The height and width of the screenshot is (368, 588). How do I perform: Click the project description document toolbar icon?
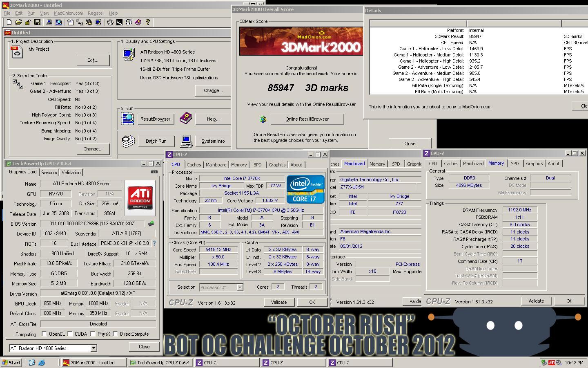[70, 22]
